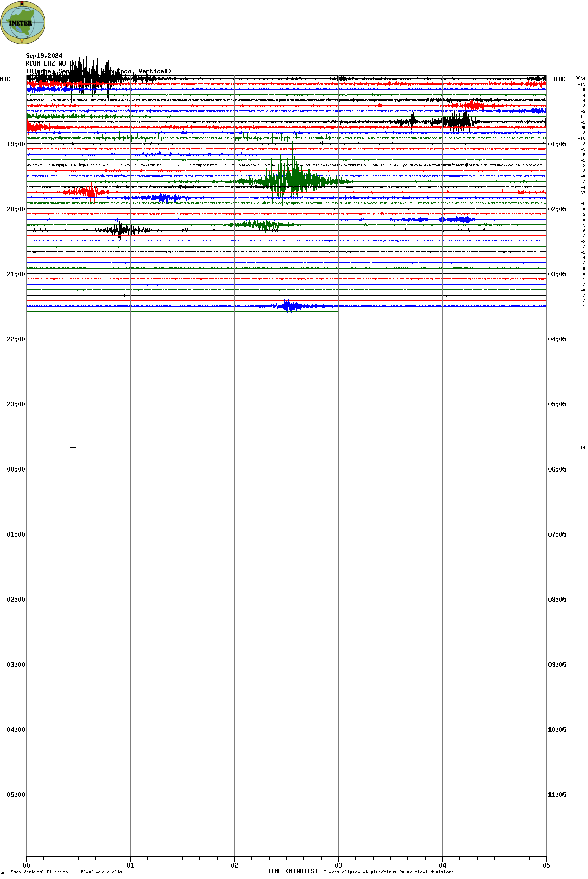This screenshot has width=588, height=879.
Task: Click the 01:05 UTC time label
Action: pos(557,144)
